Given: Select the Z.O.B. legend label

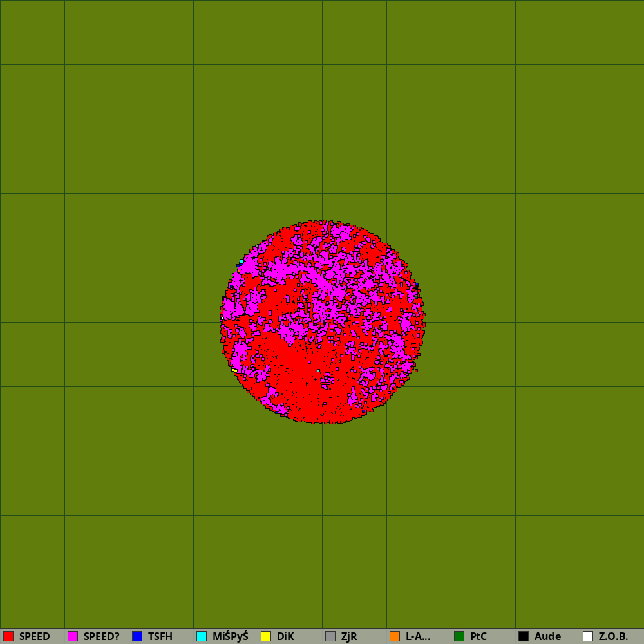Looking at the screenshot, I should [614, 637].
